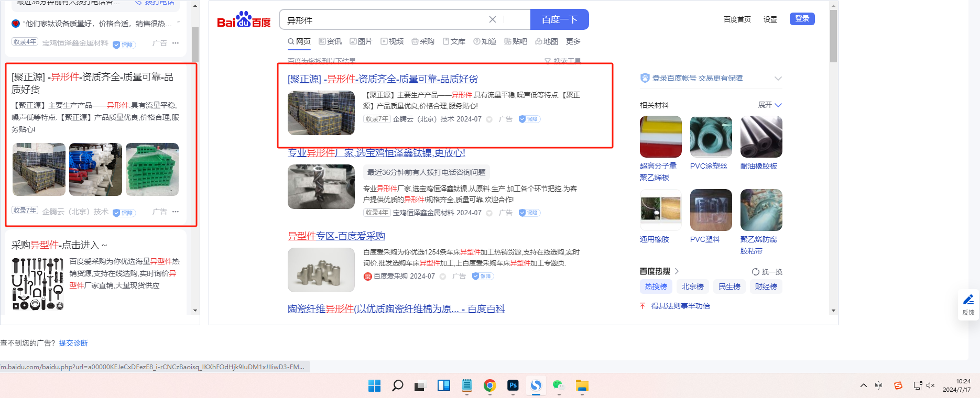Click the blue 登录 button

pyautogui.click(x=802, y=19)
